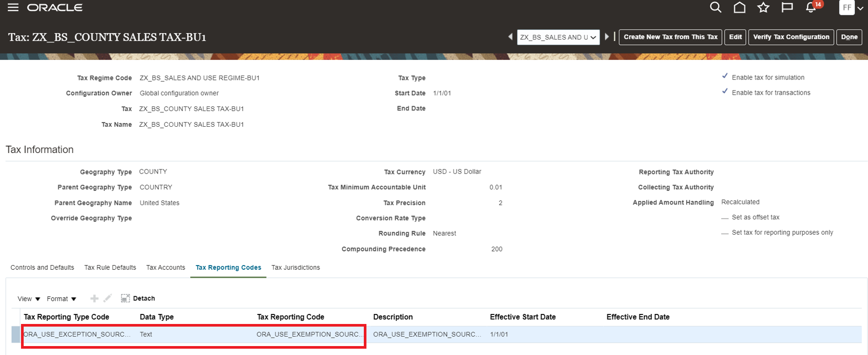Open the Format menu dropdown

(62, 299)
